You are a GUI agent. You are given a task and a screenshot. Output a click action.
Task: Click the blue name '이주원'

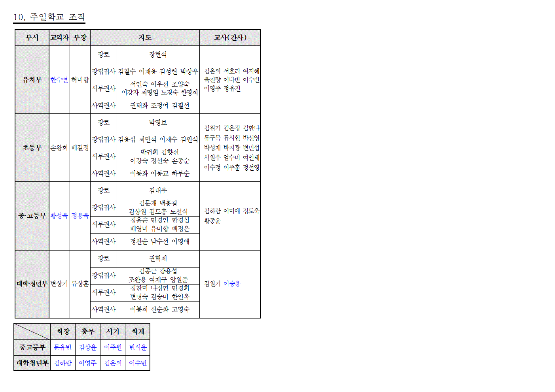point(113,347)
